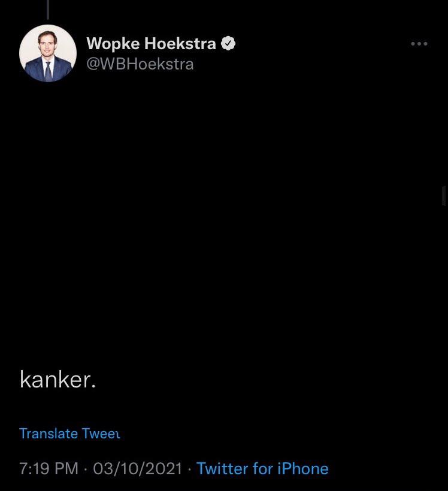Click the ellipsis icon in the top right corner
This screenshot has height=491, width=448.
tap(419, 43)
